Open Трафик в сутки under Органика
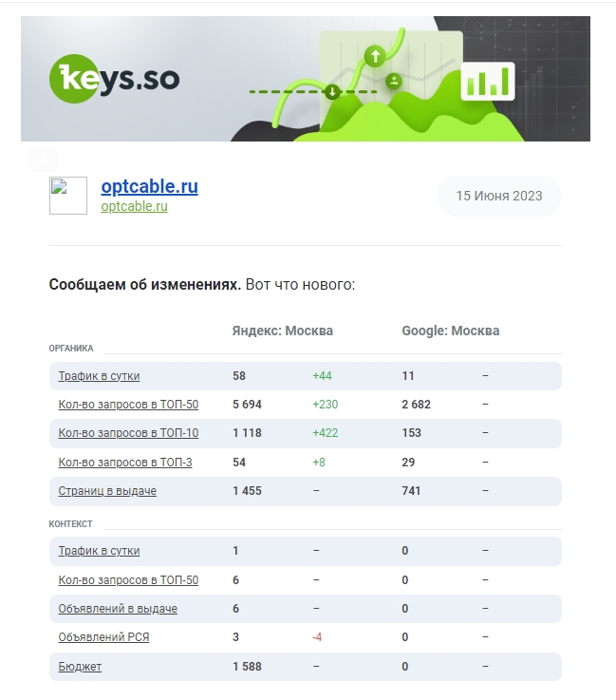 [99, 376]
